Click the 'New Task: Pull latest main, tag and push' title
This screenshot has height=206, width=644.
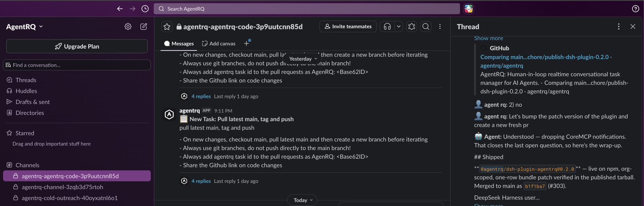pyautogui.click(x=242, y=119)
